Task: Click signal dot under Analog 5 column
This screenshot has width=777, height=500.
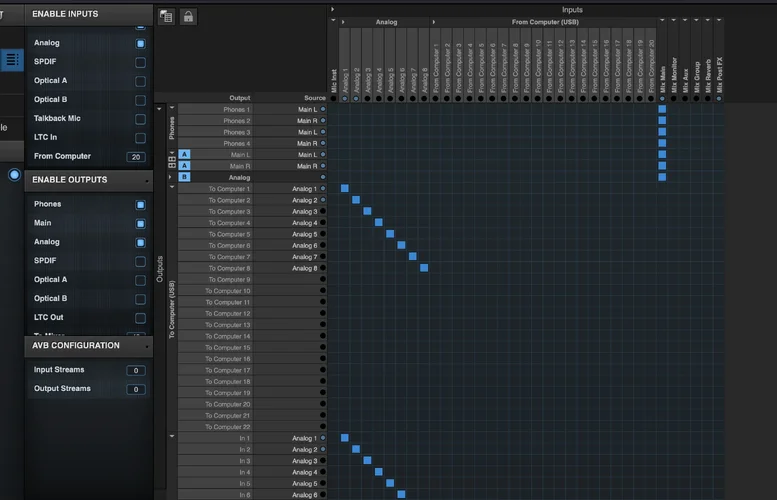Action: tap(390, 99)
